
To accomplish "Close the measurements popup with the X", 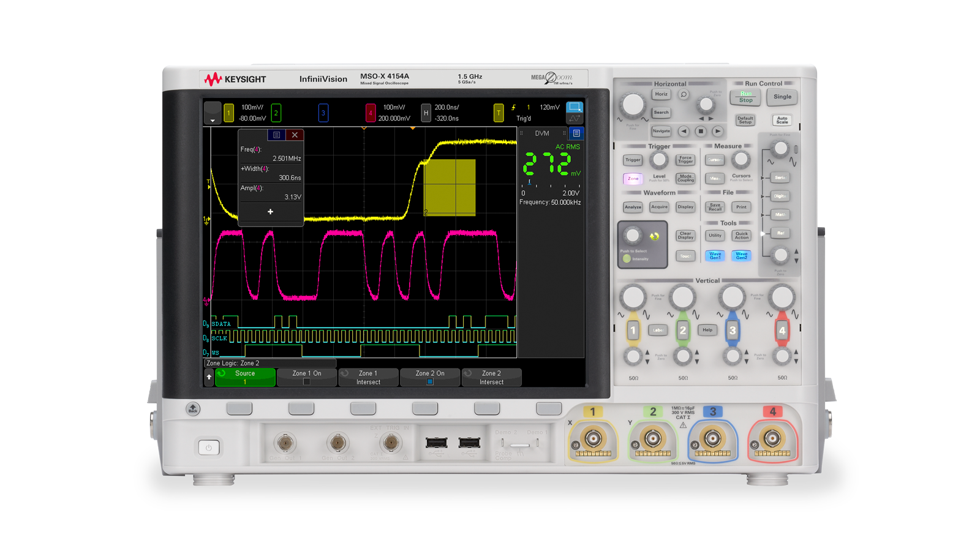I will point(295,135).
